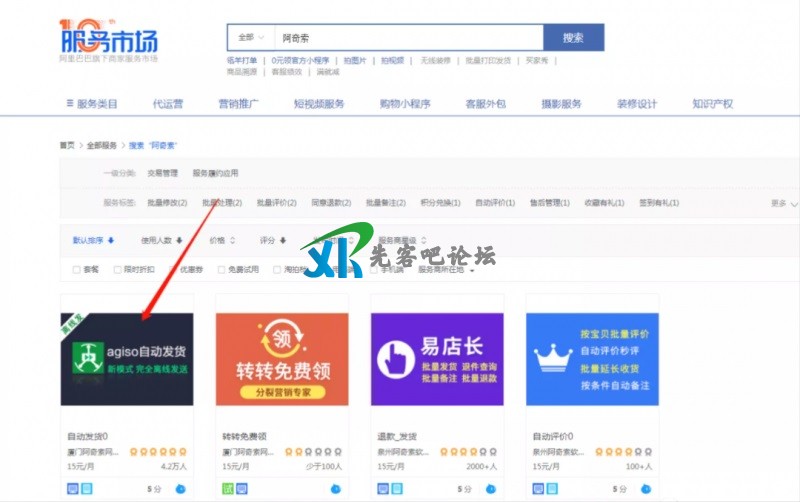
Task: Select the 售后管理(1) tag
Action: [x=549, y=203]
